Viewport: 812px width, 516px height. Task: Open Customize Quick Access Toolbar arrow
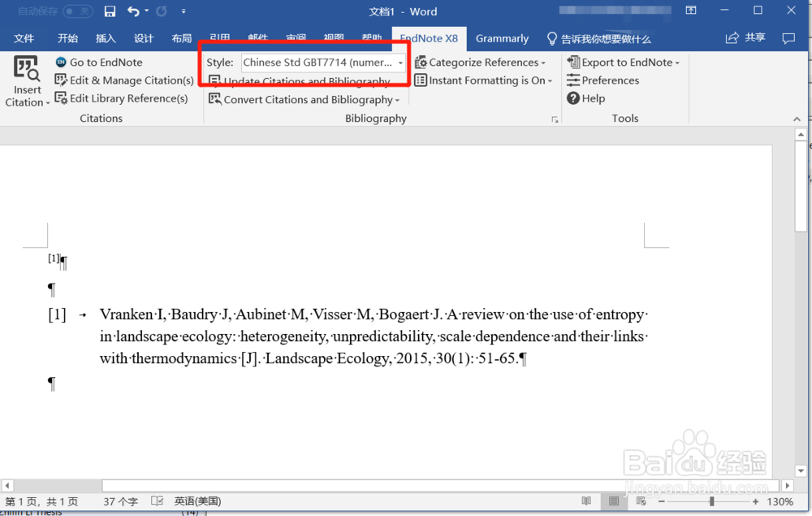(184, 11)
